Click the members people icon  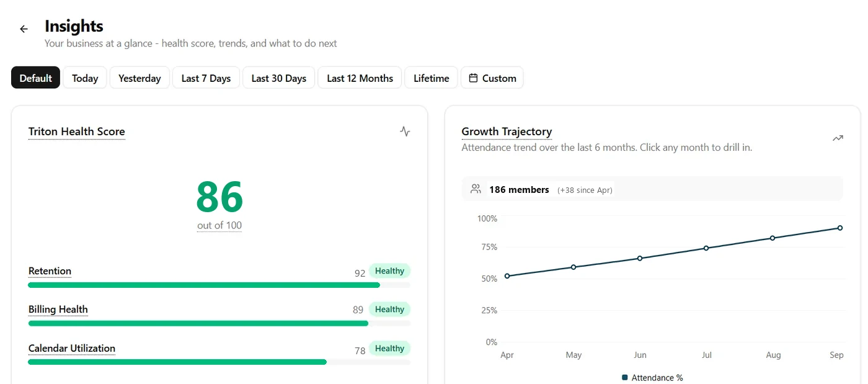coord(476,189)
